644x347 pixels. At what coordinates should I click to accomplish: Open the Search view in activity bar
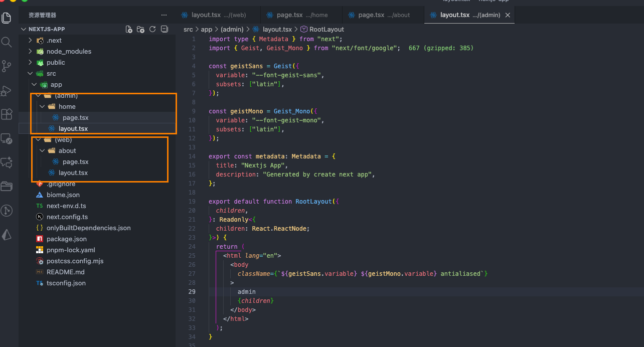(x=7, y=42)
